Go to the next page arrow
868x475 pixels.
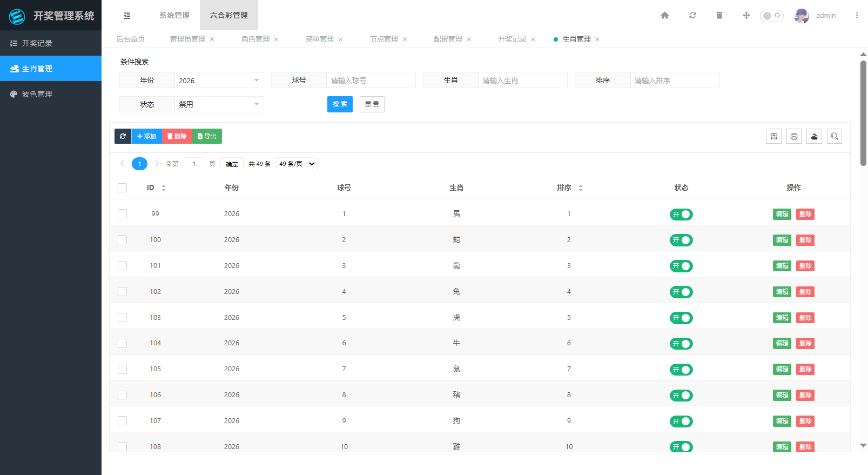157,164
